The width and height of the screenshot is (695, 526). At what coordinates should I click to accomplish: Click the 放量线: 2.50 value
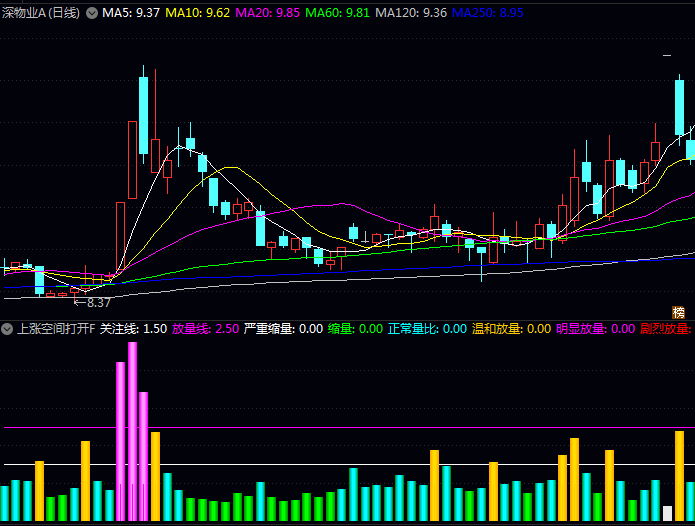(205, 329)
